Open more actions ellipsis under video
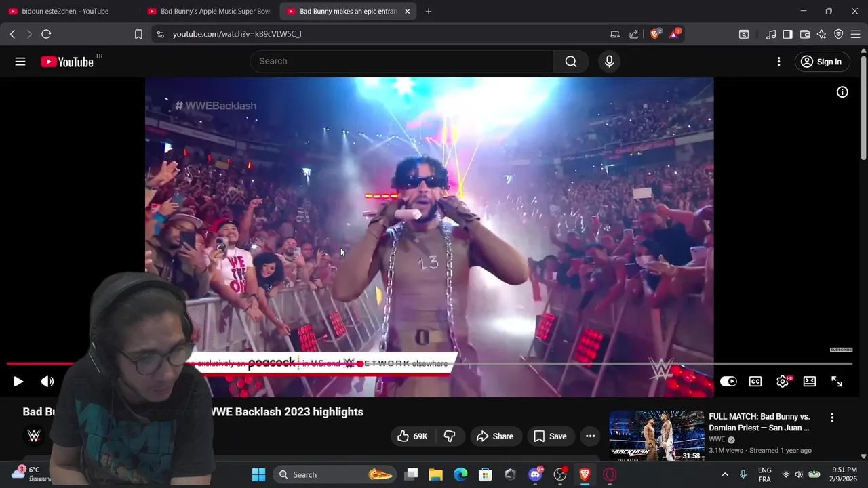This screenshot has width=868, height=488. 590,436
